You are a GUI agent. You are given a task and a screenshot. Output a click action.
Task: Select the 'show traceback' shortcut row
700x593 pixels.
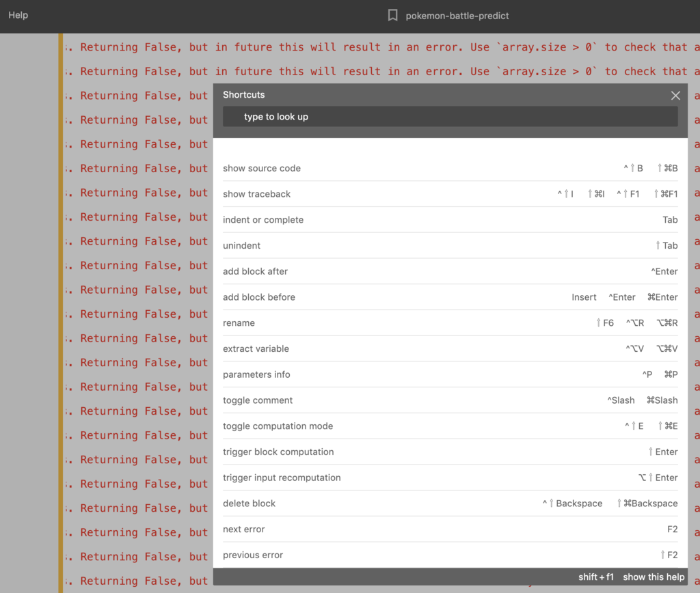pos(450,194)
